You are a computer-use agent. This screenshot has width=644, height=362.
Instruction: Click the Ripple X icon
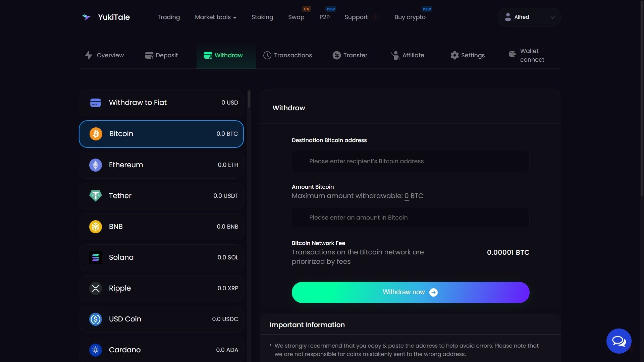[x=96, y=288]
